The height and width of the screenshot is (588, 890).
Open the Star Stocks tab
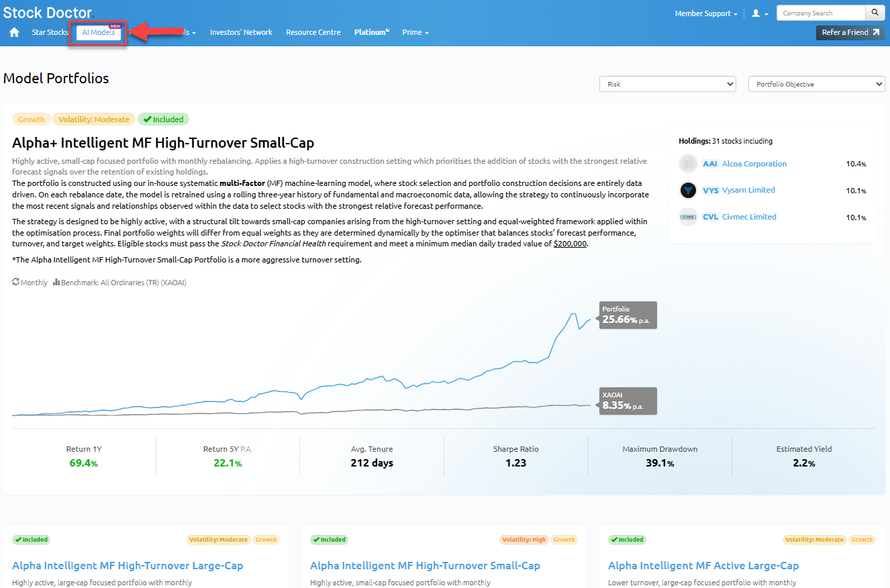tap(50, 32)
